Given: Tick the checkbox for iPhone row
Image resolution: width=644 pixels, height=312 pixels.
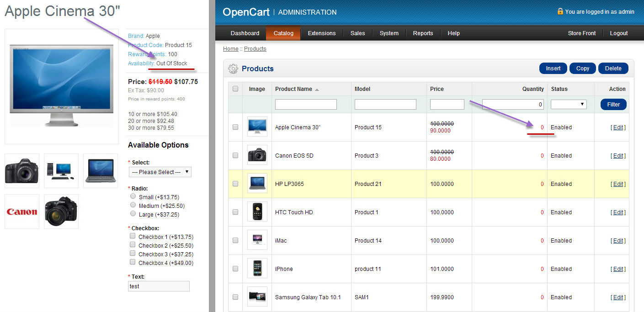Looking at the screenshot, I should coord(235,269).
